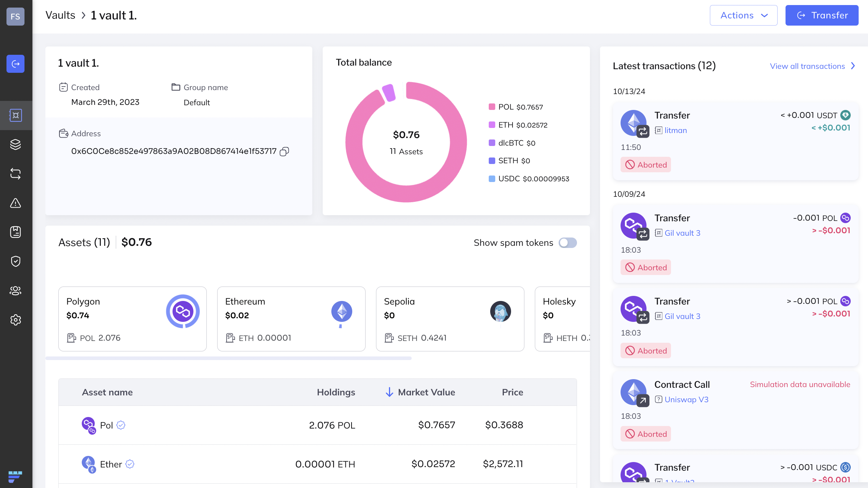Click the $0.7657 market value of Pol
Viewport: 868px width, 488px height.
pos(437,425)
